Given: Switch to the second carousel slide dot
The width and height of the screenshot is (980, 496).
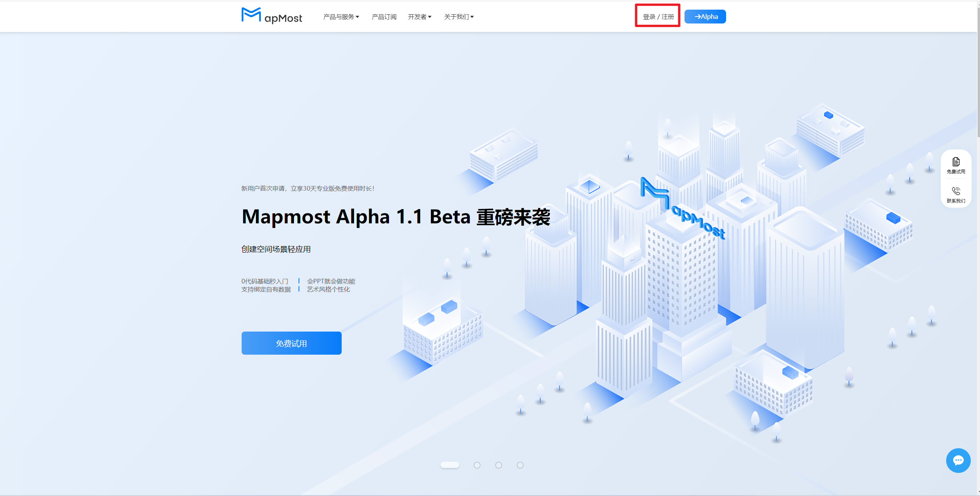Looking at the screenshot, I should pyautogui.click(x=477, y=465).
